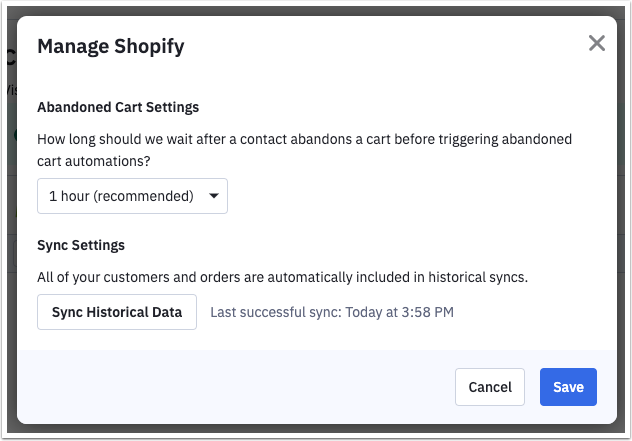Click the 'Last successful sync' timestamp text
The height and width of the screenshot is (441, 632).
coord(331,312)
